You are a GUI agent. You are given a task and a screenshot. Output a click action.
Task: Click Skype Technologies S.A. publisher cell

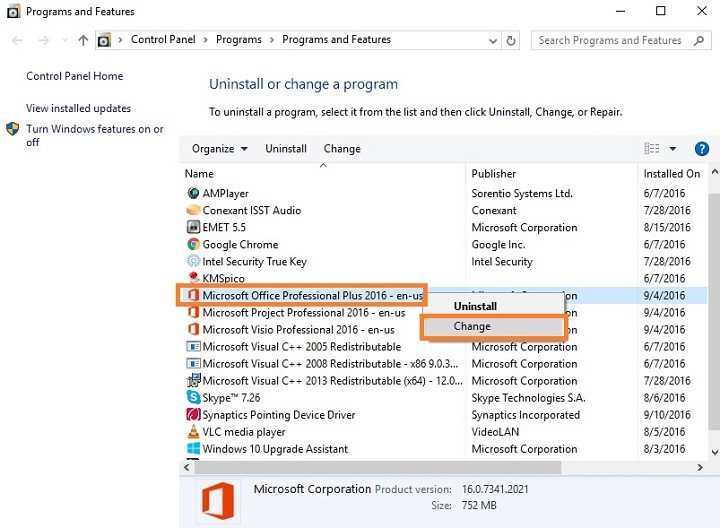528,398
